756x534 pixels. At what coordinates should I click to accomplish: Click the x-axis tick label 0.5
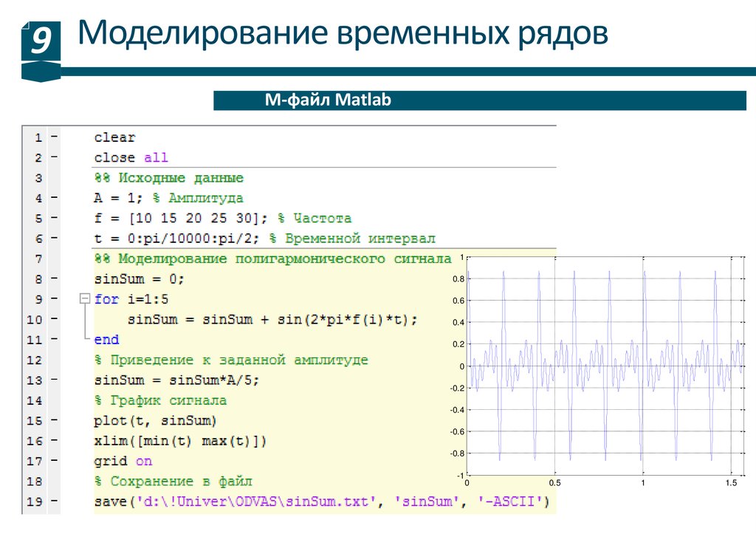pos(554,483)
